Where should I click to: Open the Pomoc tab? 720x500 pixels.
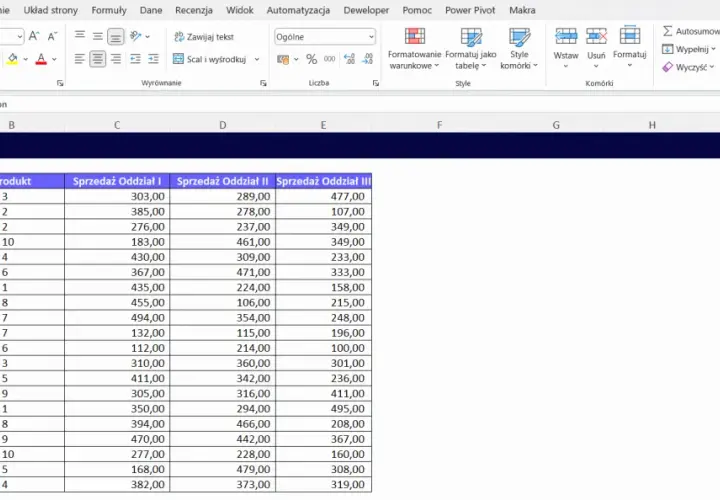(x=417, y=10)
